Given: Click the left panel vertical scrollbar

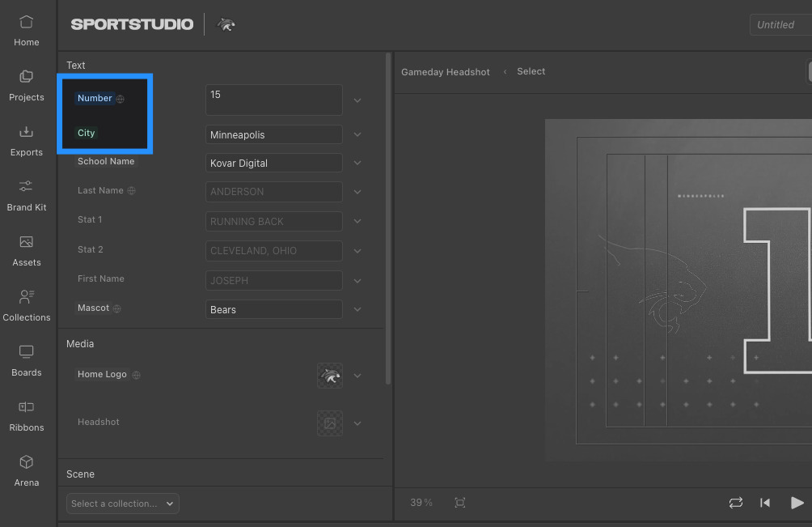Looking at the screenshot, I should (388, 218).
